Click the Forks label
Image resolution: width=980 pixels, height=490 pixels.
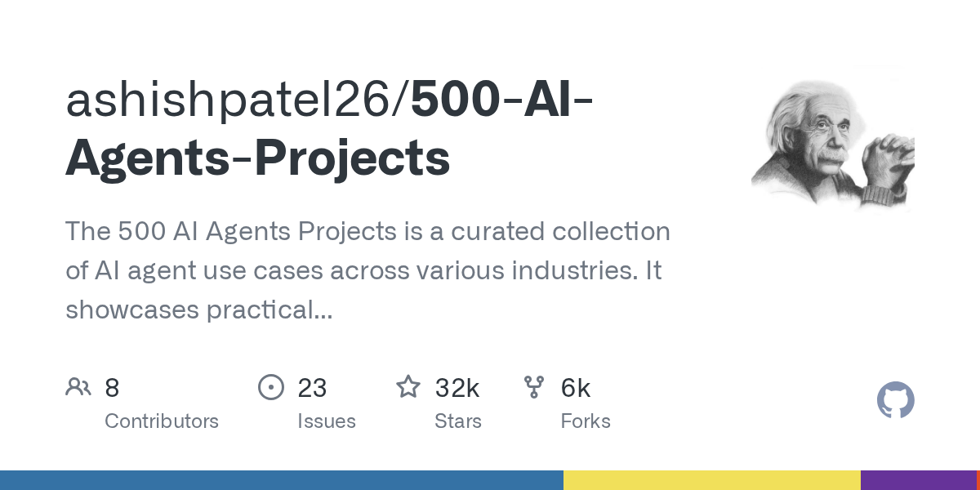tap(586, 421)
